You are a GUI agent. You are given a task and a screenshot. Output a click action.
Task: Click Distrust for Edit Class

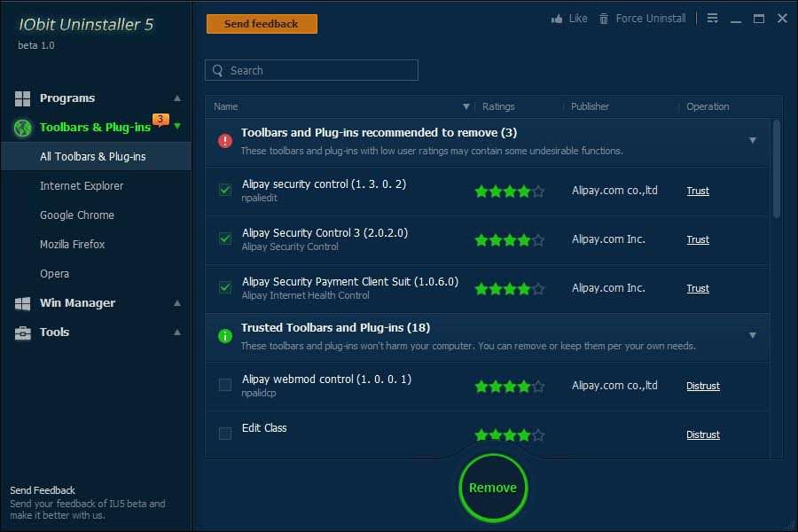pos(703,434)
